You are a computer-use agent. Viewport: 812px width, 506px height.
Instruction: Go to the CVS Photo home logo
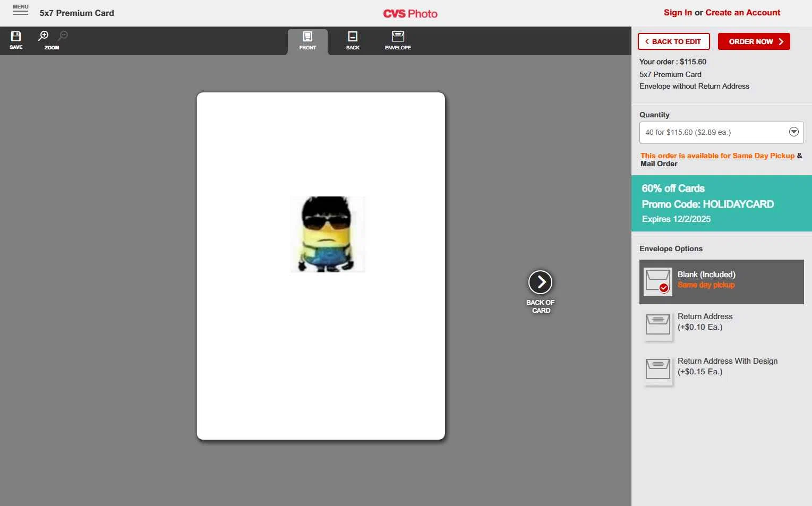click(x=410, y=14)
